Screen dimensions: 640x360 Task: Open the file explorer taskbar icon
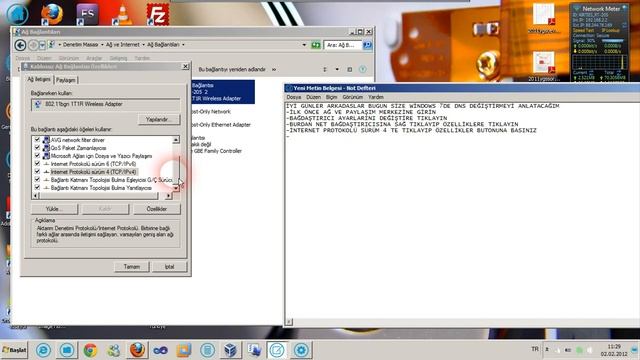tap(67, 350)
